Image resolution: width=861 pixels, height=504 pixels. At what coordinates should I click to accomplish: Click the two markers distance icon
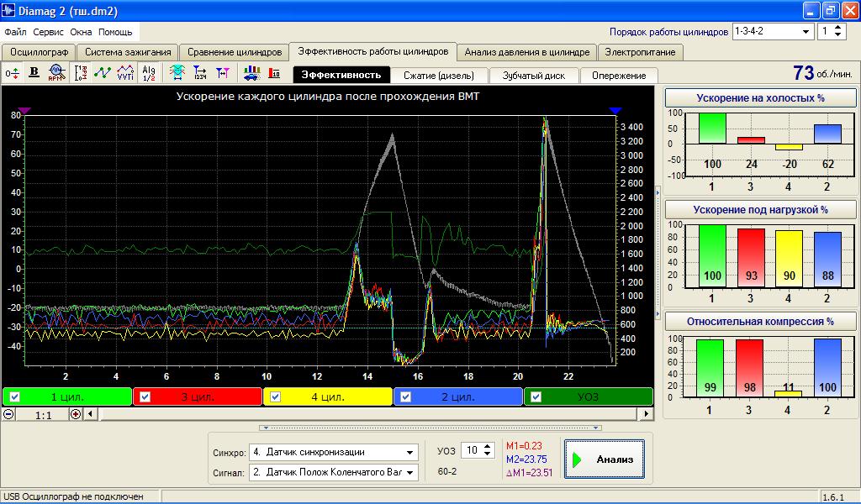222,72
